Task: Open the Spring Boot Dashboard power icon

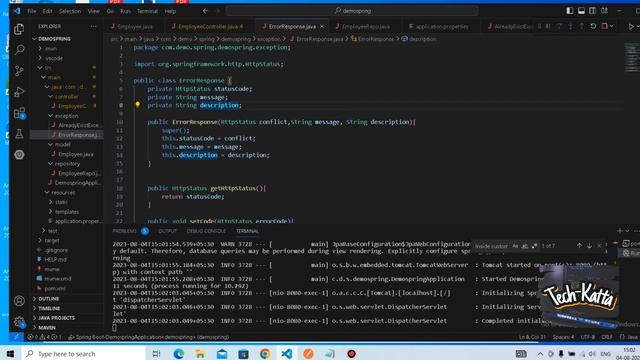Action: pyautogui.click(x=19, y=155)
